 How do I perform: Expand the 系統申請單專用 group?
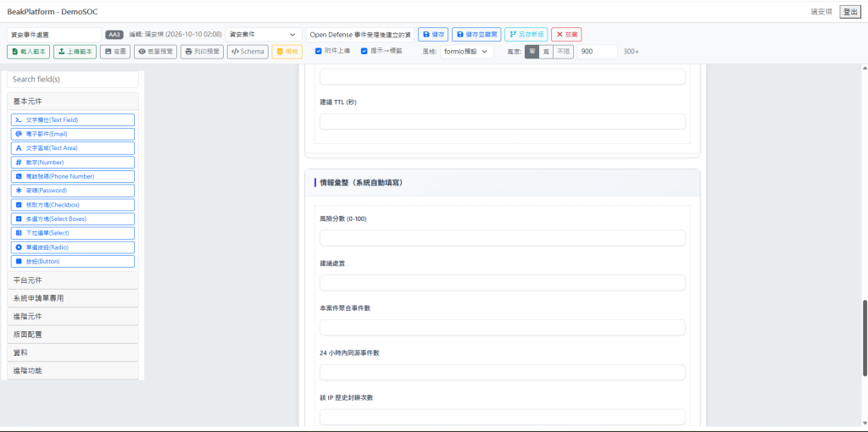73,298
